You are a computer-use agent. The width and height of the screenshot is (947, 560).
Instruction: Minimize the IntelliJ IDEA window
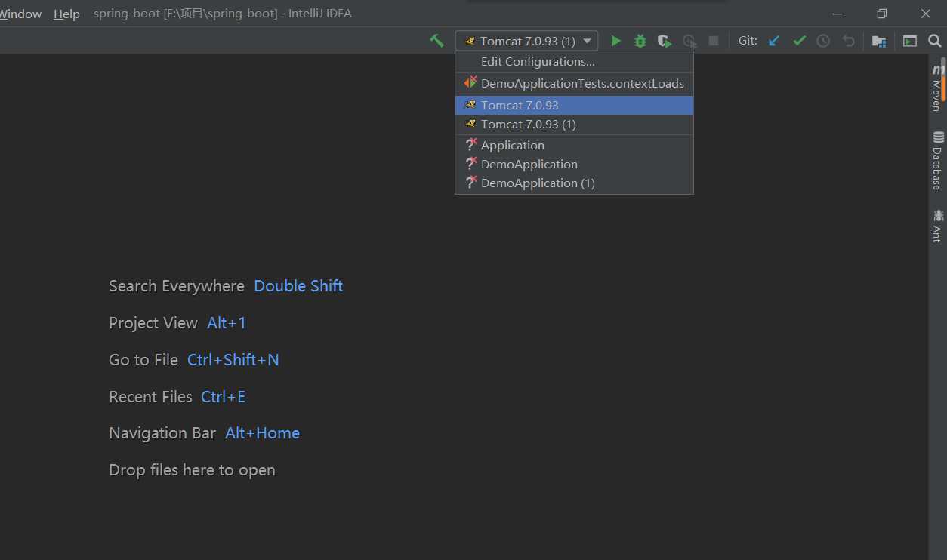(x=837, y=14)
